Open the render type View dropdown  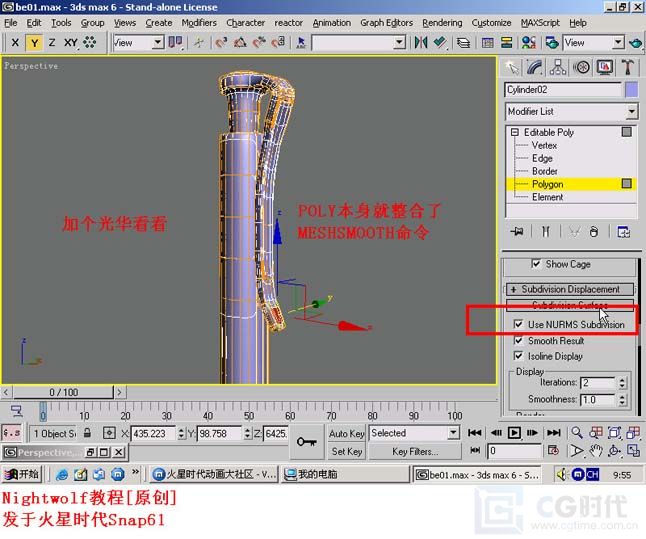coord(593,42)
